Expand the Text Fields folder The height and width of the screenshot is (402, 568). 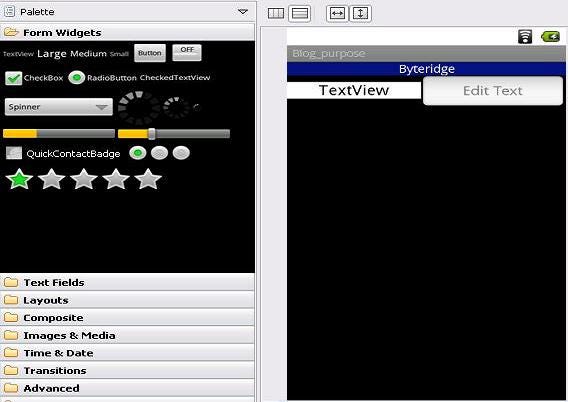[x=127, y=282]
